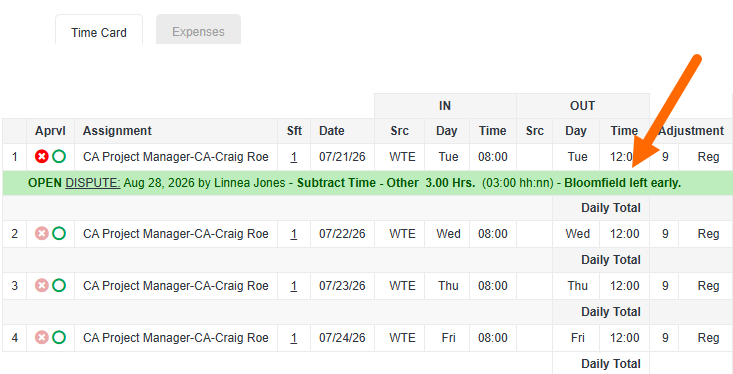Click the Date column header
733x374 pixels.
[332, 131]
